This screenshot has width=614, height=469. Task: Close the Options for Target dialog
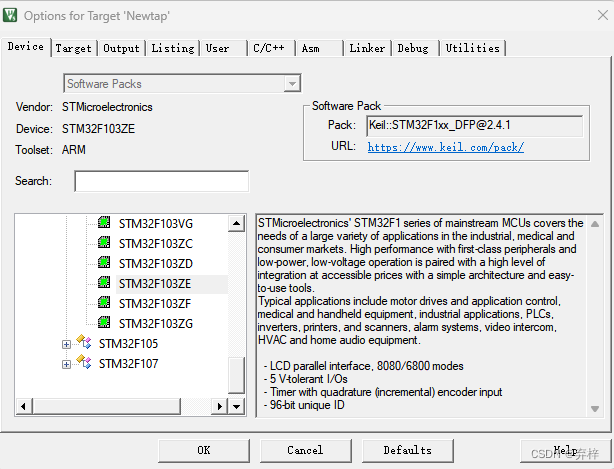point(602,16)
